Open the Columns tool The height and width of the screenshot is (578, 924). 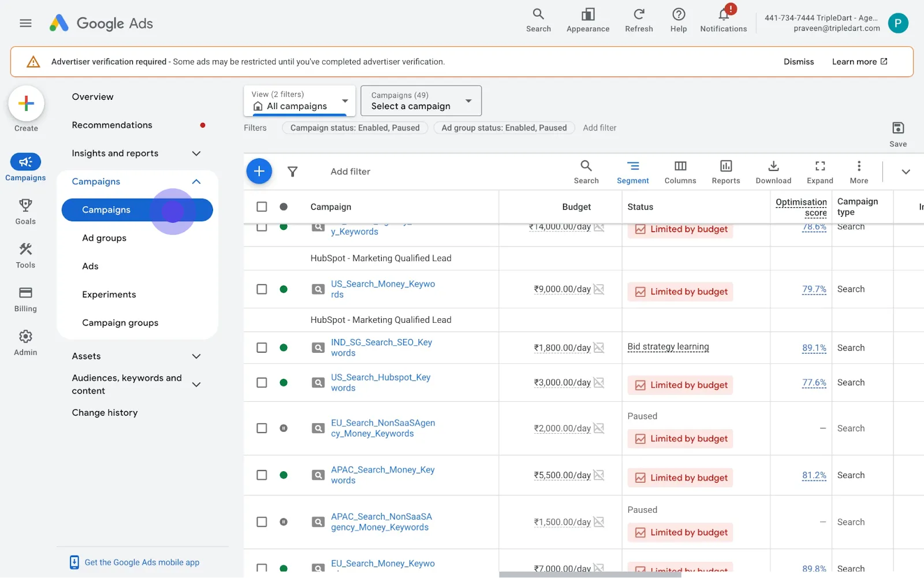pos(680,172)
